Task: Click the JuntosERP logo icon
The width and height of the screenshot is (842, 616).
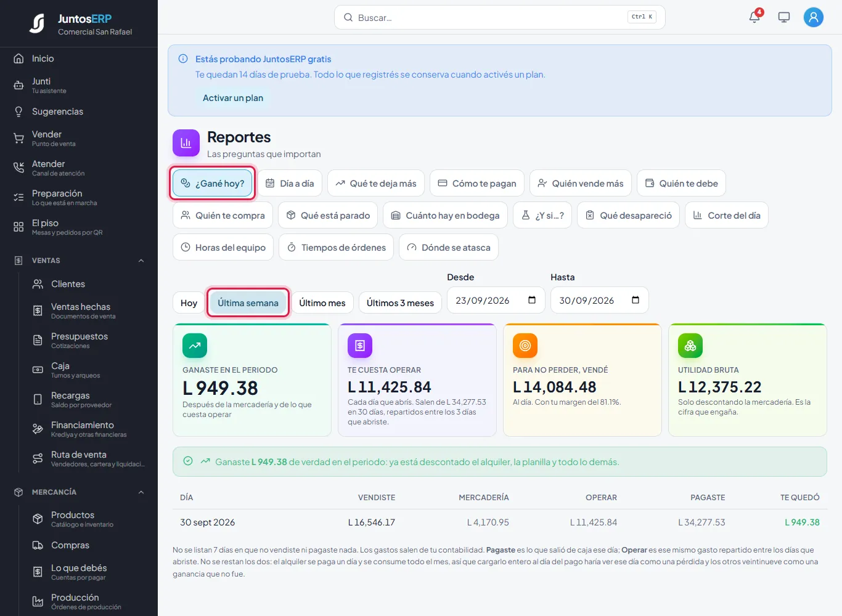Action: pyautogui.click(x=37, y=23)
